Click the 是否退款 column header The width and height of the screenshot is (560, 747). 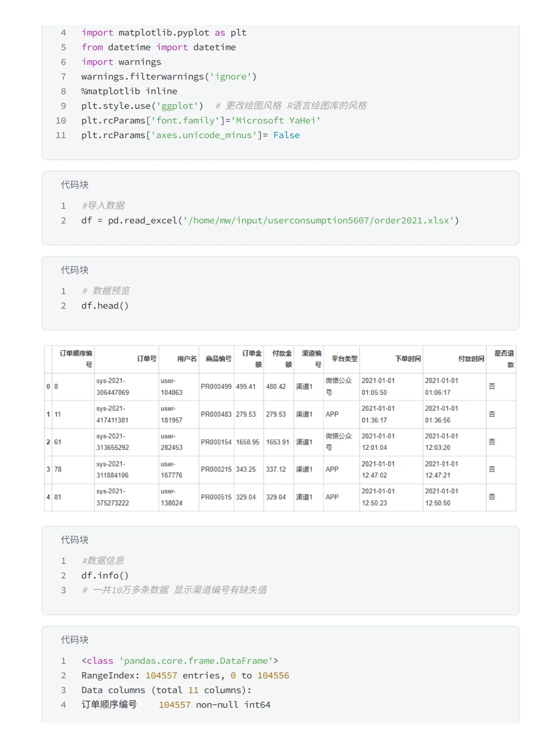503,359
